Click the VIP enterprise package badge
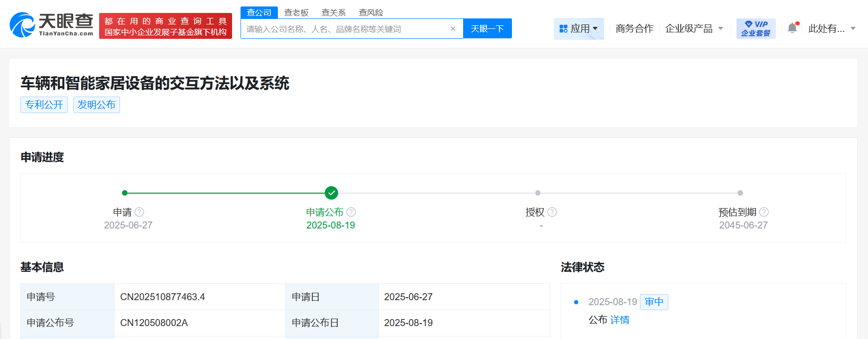This screenshot has height=339, width=868. (x=755, y=29)
